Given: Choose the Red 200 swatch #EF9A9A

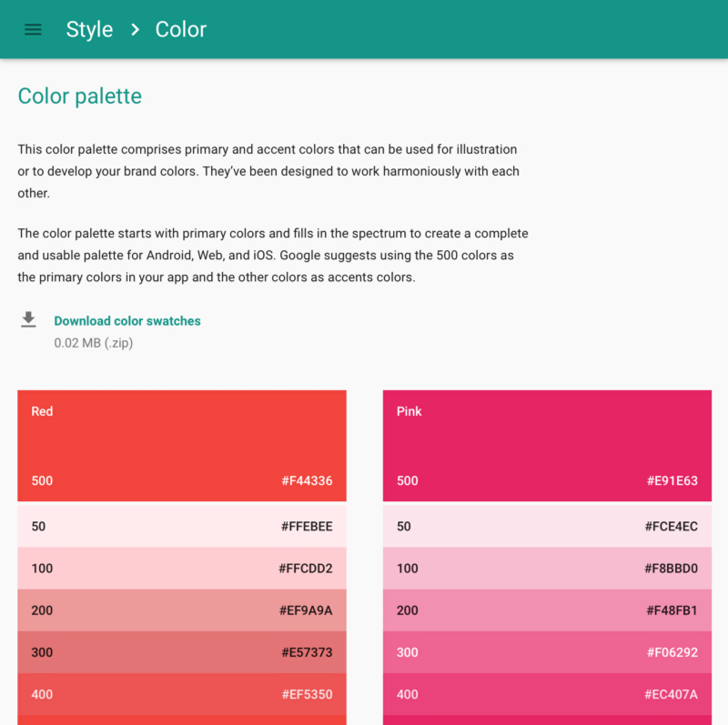Looking at the screenshot, I should (x=182, y=610).
